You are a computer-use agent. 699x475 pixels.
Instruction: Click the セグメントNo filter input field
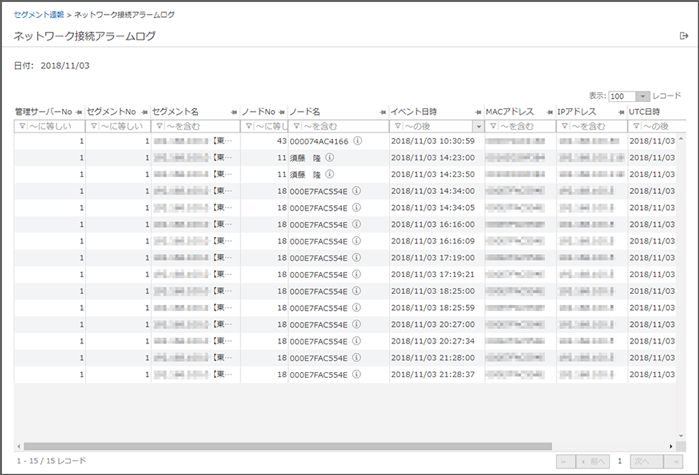click(122, 127)
